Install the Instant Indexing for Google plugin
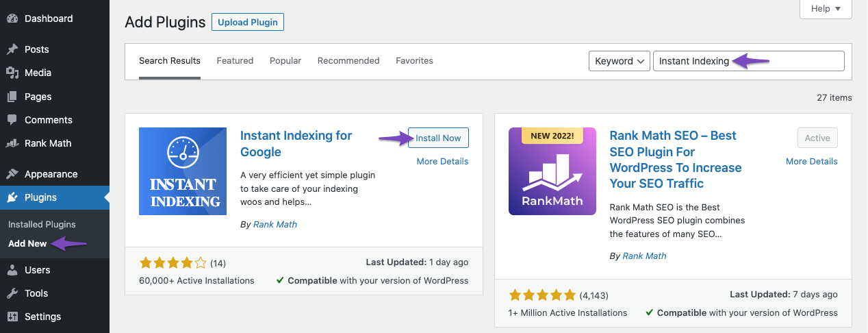The height and width of the screenshot is (333, 868). click(438, 138)
